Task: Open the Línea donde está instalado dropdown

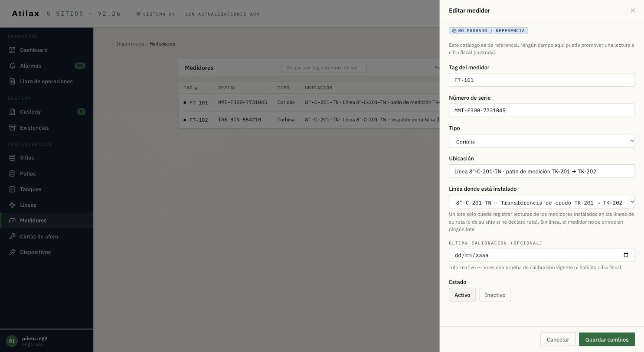Action: (542, 202)
